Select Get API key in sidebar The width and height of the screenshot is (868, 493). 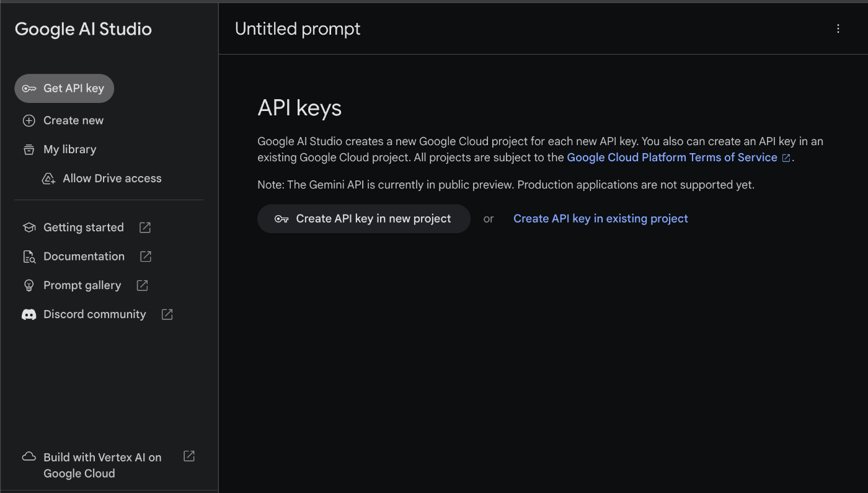74,89
